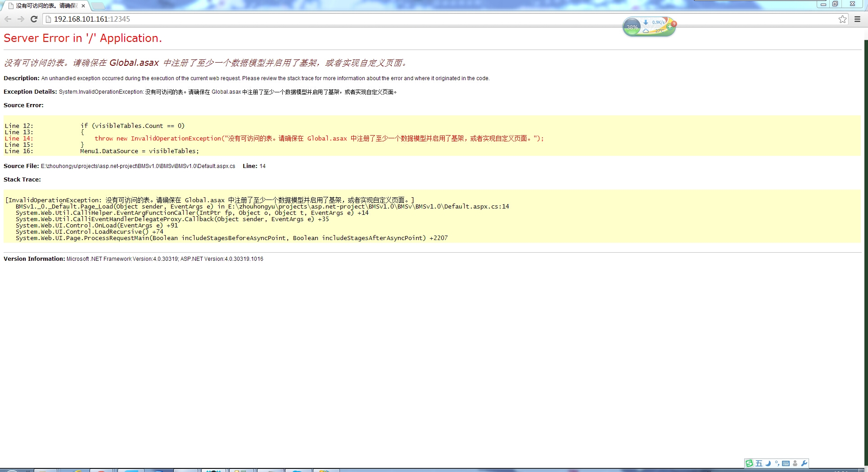Screen dimensions: 868x472
Task: Click the Sogou green S logo icon
Action: pos(749,463)
